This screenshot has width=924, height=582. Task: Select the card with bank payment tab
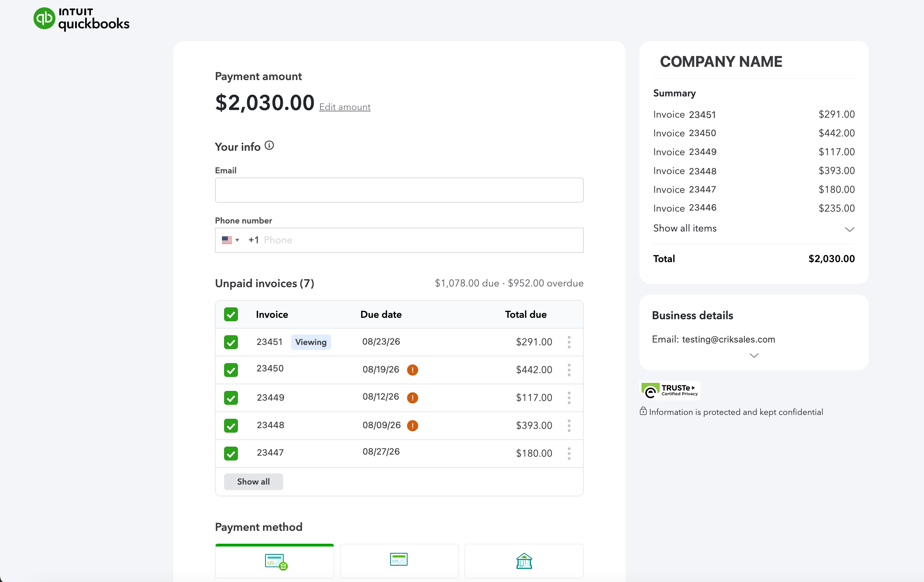pos(275,561)
